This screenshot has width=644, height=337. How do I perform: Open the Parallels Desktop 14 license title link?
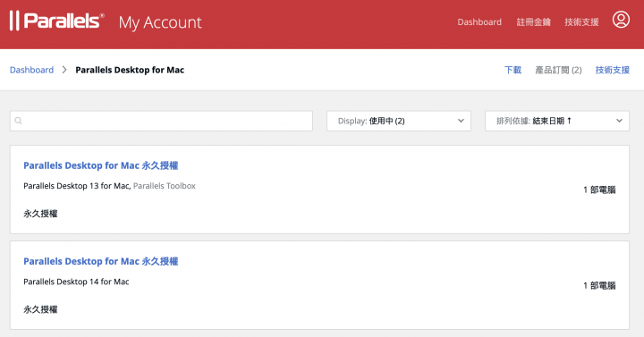coord(100,261)
